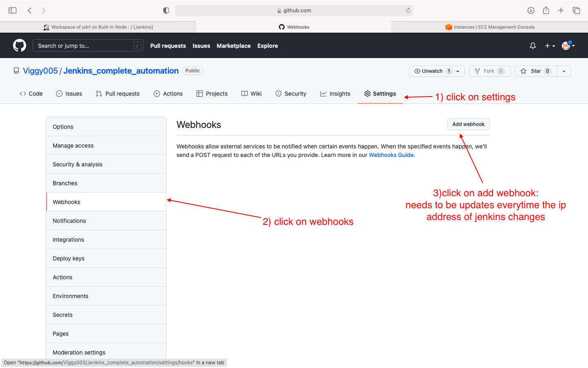Select Webhooks in the settings sidebar

(106, 202)
